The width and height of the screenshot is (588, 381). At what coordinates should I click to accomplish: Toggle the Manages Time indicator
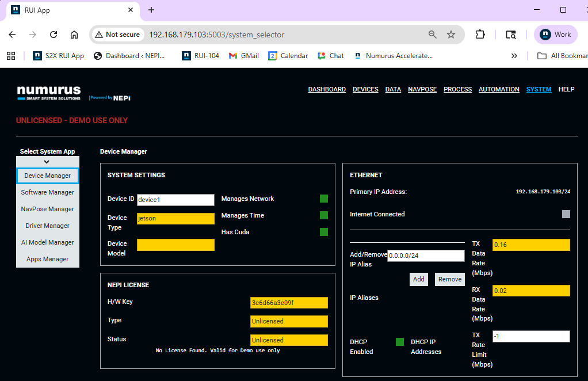324,215
